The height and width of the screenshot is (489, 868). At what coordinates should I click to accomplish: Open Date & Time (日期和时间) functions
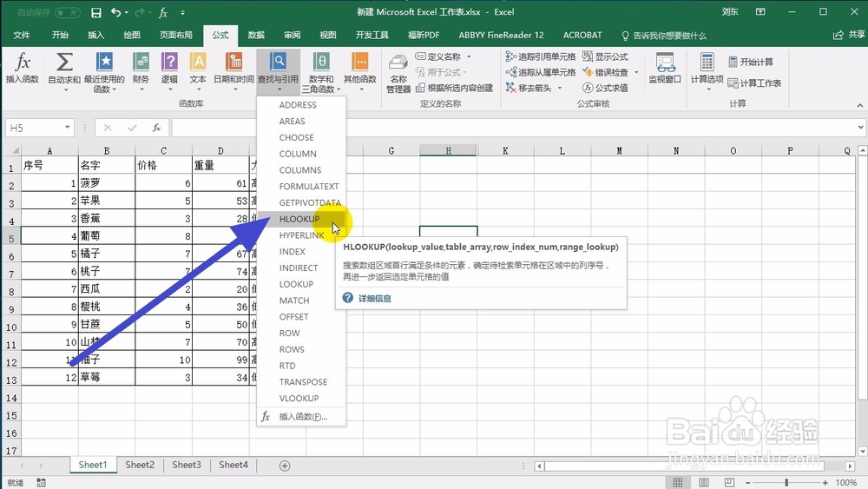(233, 72)
